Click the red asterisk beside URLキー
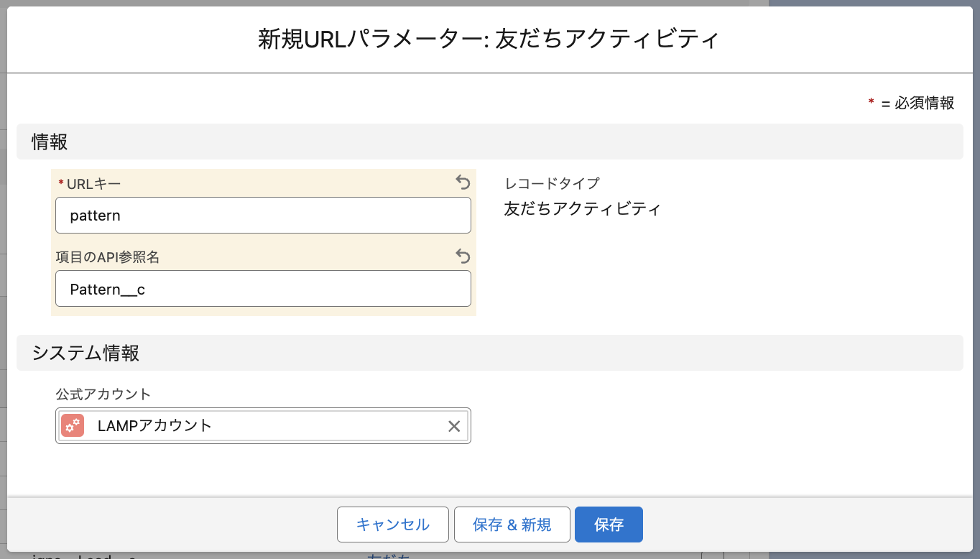Screen dimensions: 980x559 coord(61,185)
